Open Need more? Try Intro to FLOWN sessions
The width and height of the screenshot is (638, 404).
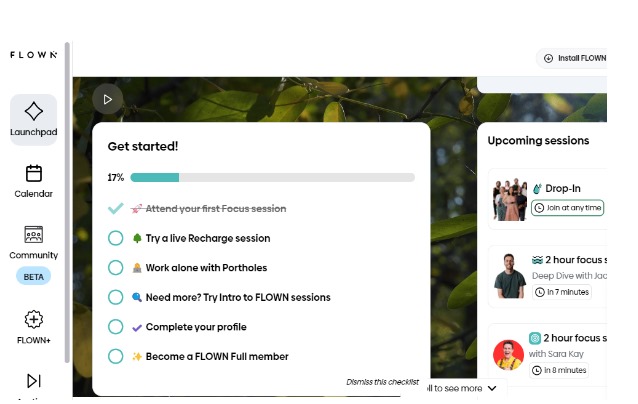(237, 297)
